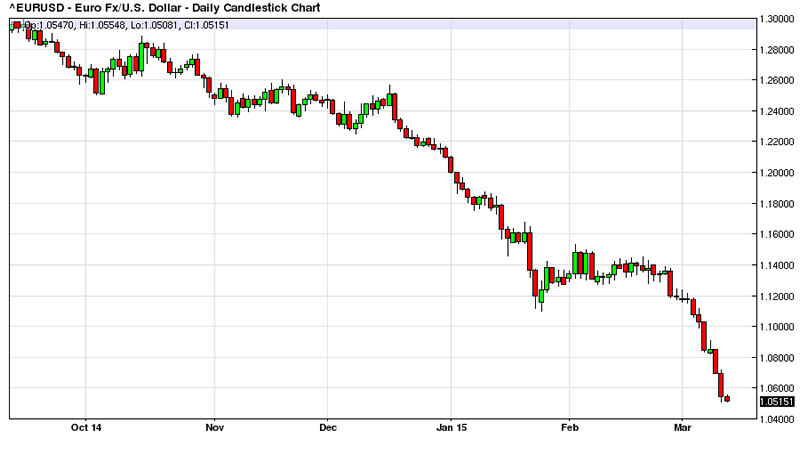Click the last small red candle near 1.05151
Viewport: 800px width, 454px height.
(x=727, y=399)
